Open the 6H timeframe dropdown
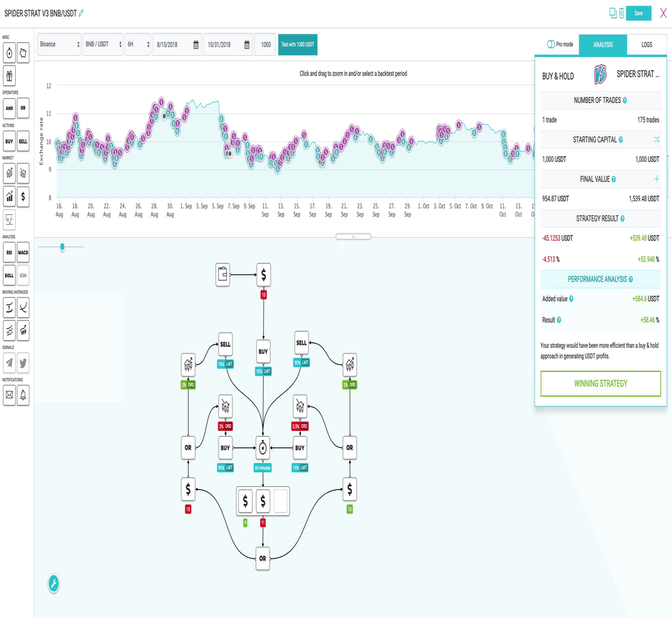The height and width of the screenshot is (618, 672). point(138,44)
